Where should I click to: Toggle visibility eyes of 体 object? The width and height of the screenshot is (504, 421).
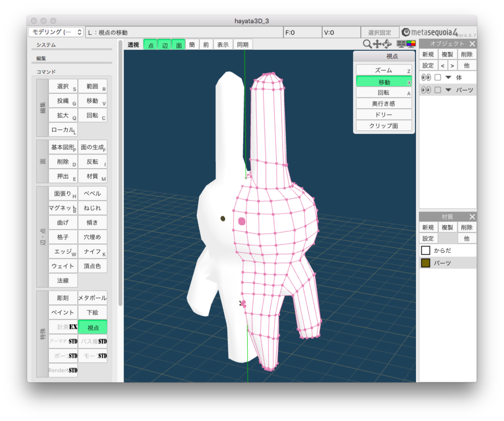(426, 77)
